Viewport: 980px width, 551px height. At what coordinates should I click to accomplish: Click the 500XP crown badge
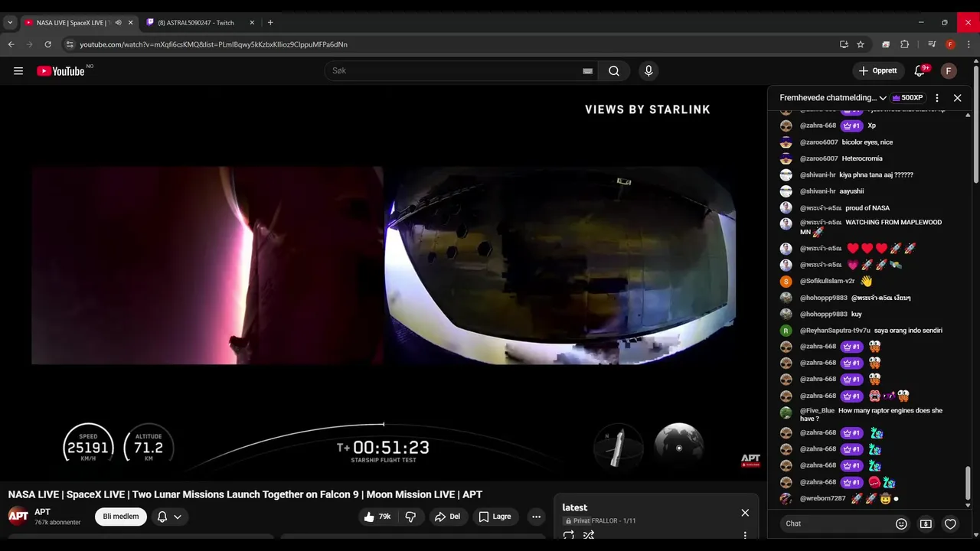[908, 98]
